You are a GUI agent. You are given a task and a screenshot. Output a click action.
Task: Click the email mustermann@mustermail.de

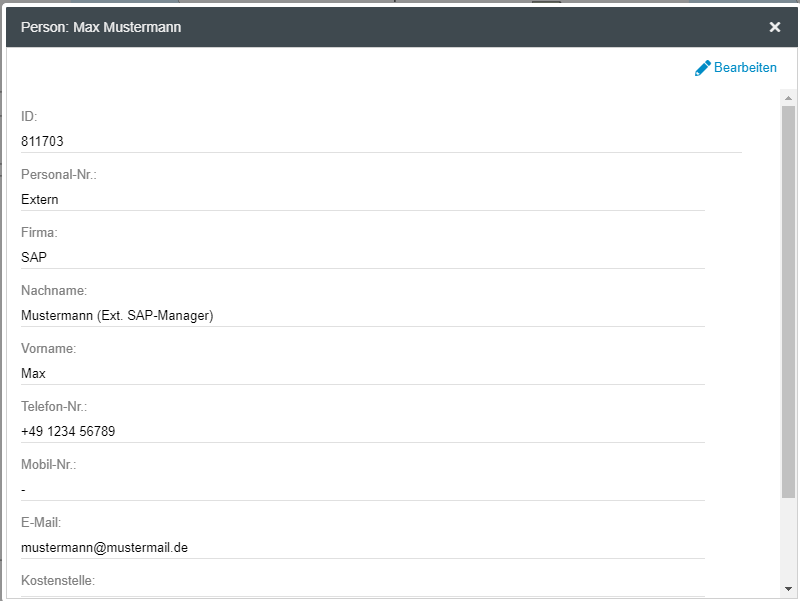pyautogui.click(x=105, y=548)
